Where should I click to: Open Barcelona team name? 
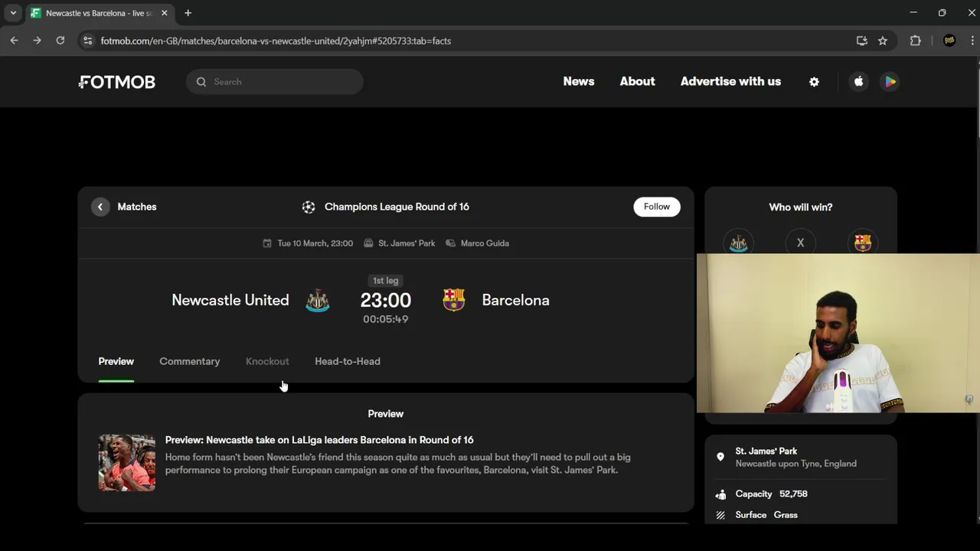(515, 300)
